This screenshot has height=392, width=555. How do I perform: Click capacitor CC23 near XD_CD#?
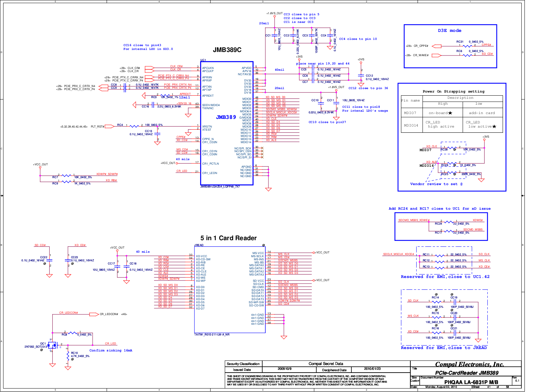(x=68, y=260)
